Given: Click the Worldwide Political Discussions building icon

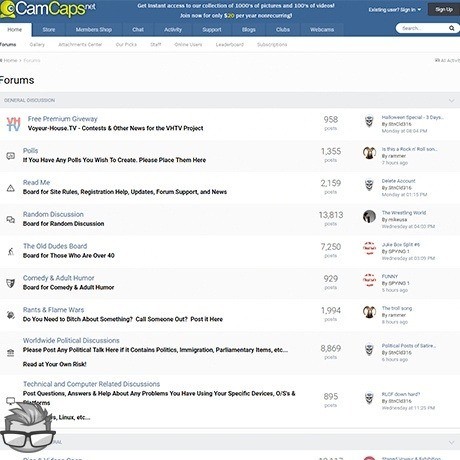Looking at the screenshot, I should [11, 353].
